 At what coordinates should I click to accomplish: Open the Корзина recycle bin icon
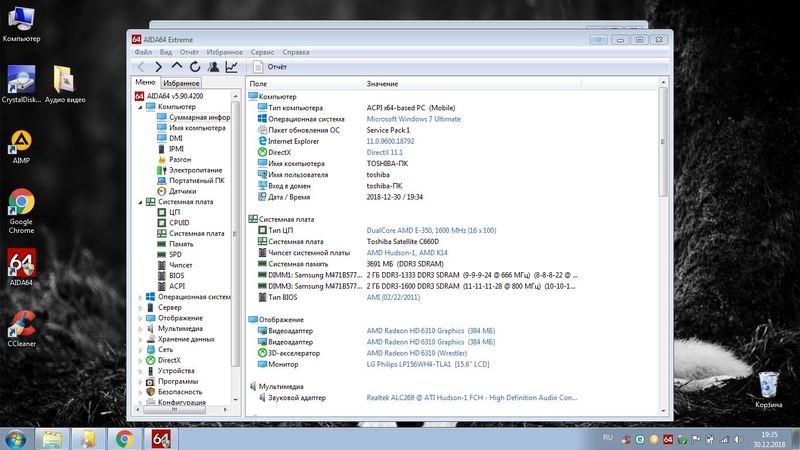(x=768, y=387)
